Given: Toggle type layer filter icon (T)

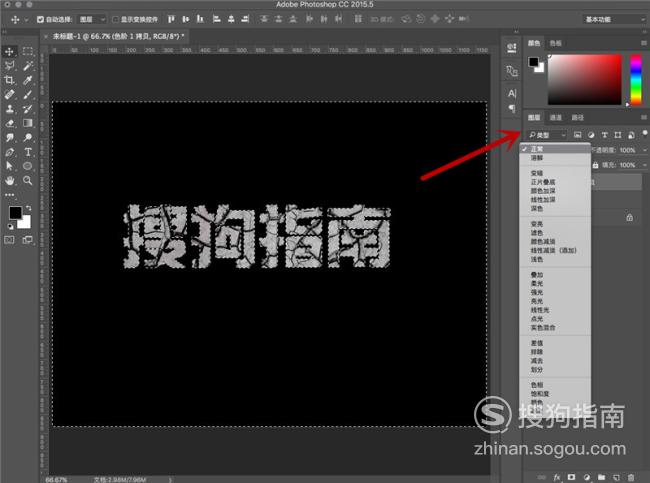Looking at the screenshot, I should tap(604, 135).
